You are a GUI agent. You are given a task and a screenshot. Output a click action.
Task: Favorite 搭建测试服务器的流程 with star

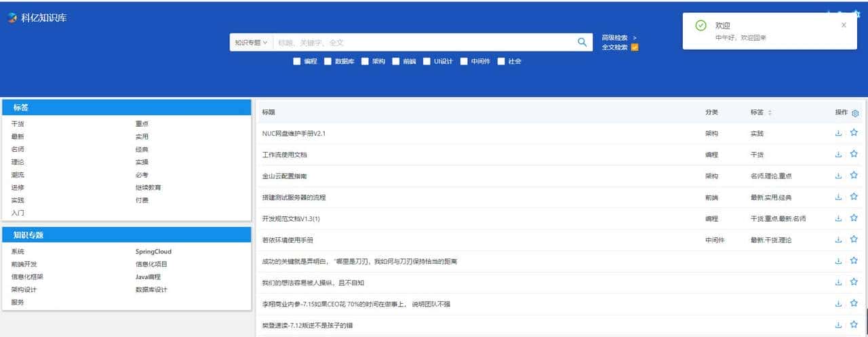coord(854,197)
